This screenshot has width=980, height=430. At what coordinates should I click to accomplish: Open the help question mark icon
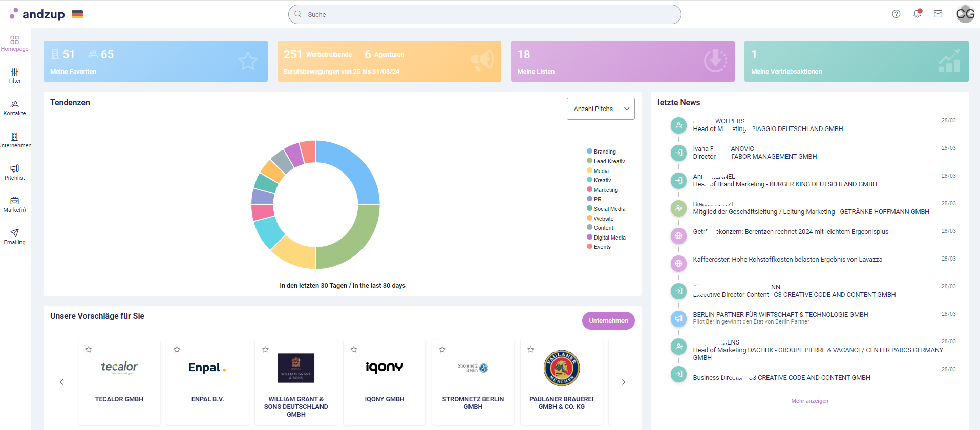coord(896,14)
